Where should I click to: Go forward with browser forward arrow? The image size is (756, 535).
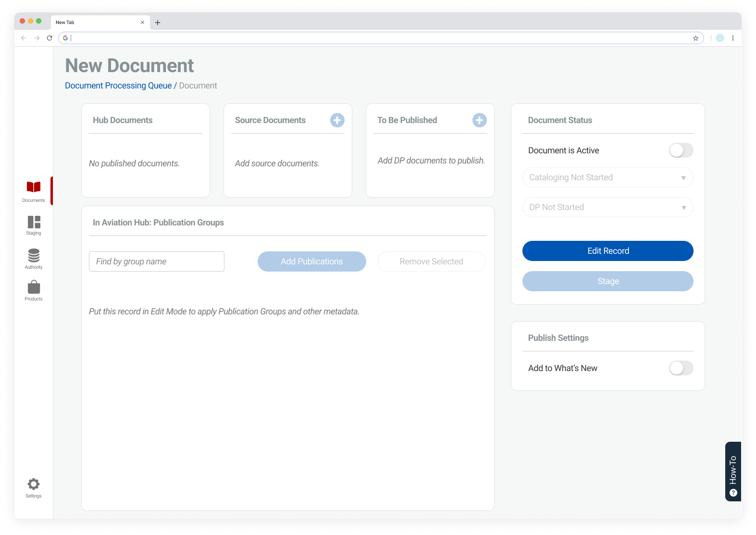point(37,38)
